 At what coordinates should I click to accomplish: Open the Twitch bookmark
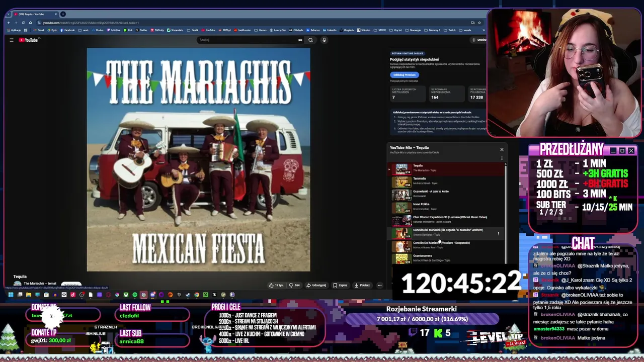pos(450,30)
